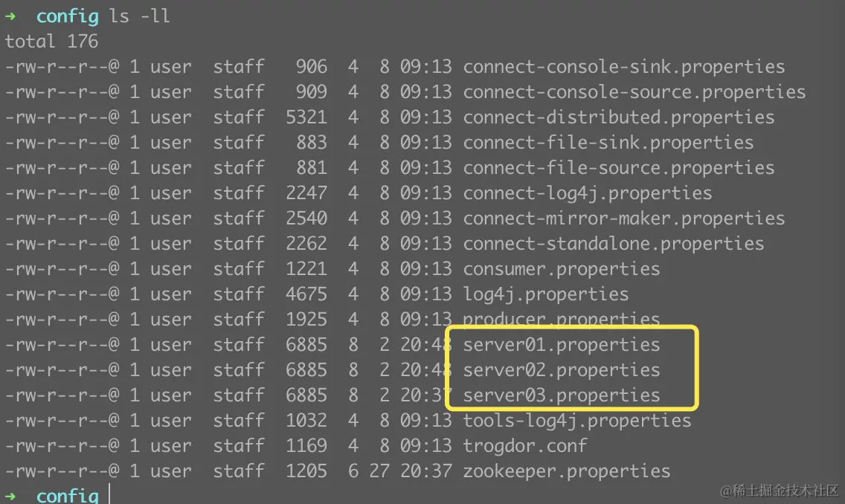This screenshot has width=845, height=504.
Task: Click the connect-file-source.properties entry
Action: point(618,168)
